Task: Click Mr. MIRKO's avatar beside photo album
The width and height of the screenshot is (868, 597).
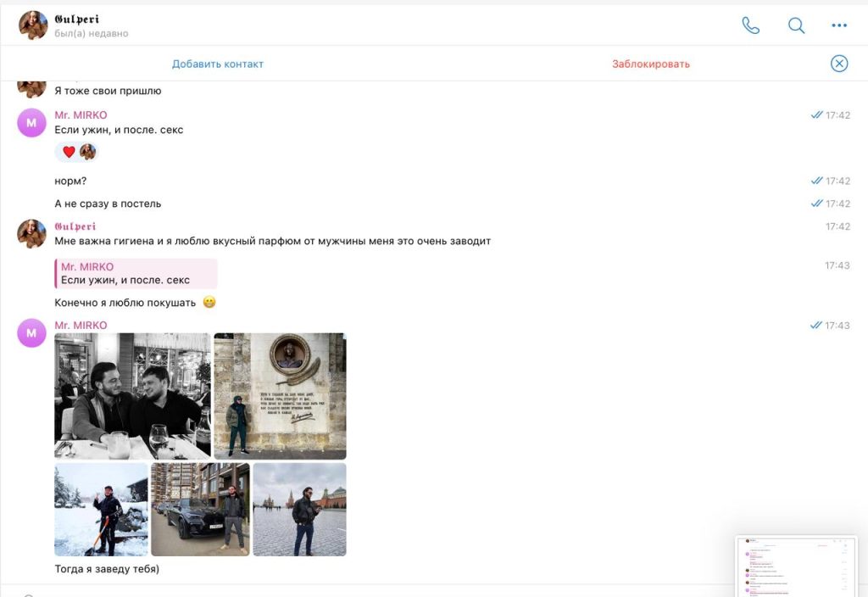Action: pos(31,333)
